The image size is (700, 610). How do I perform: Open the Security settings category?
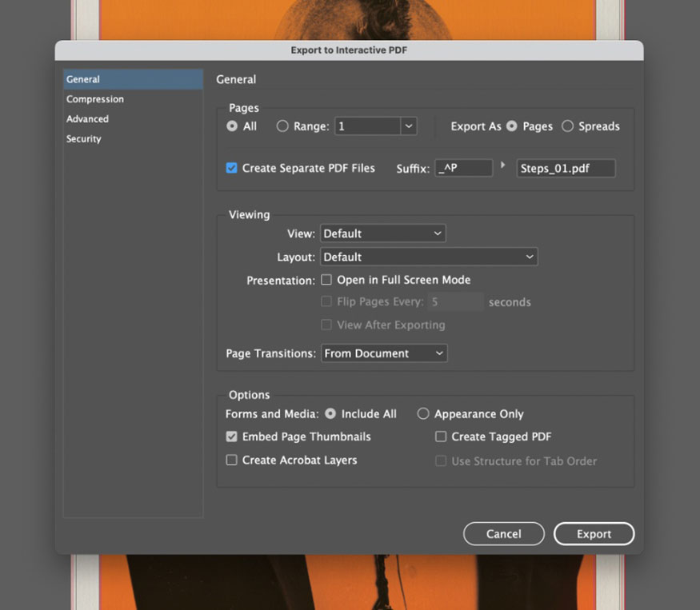click(x=84, y=139)
